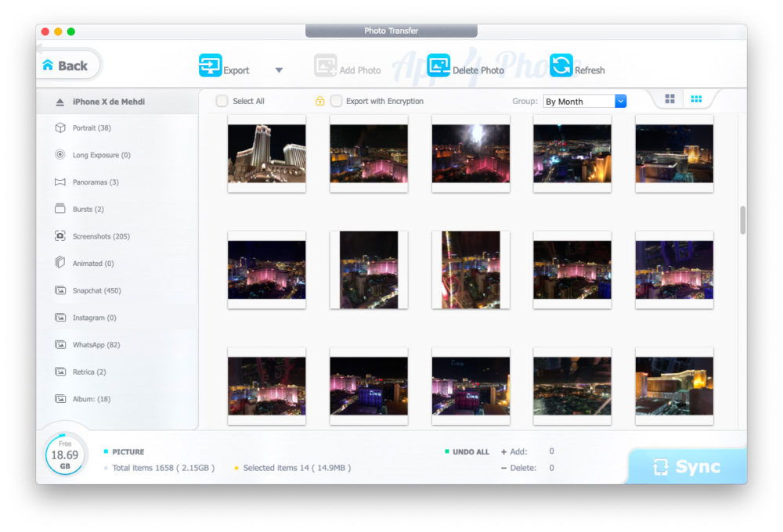The width and height of the screenshot is (783, 532).
Task: Open the Export options dropdown arrow
Action: click(x=279, y=70)
